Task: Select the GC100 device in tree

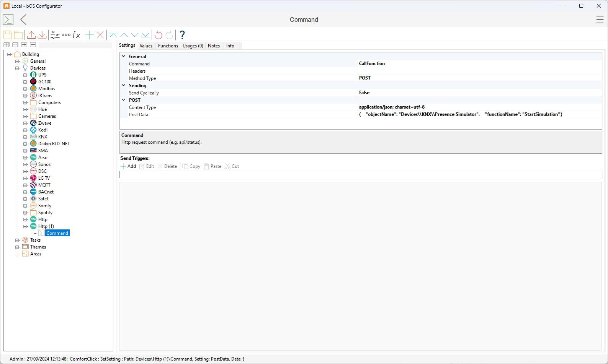Action: [x=45, y=82]
